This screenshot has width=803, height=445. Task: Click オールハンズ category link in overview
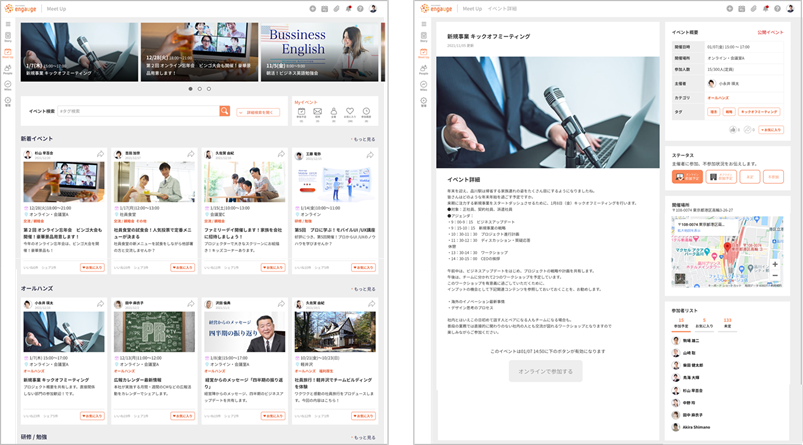(x=718, y=98)
